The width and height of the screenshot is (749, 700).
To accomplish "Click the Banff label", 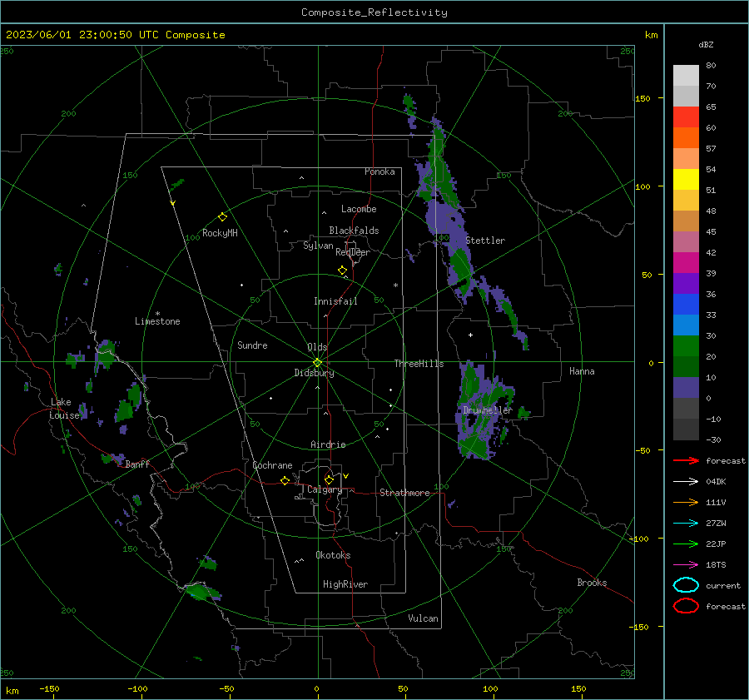I will [x=137, y=464].
